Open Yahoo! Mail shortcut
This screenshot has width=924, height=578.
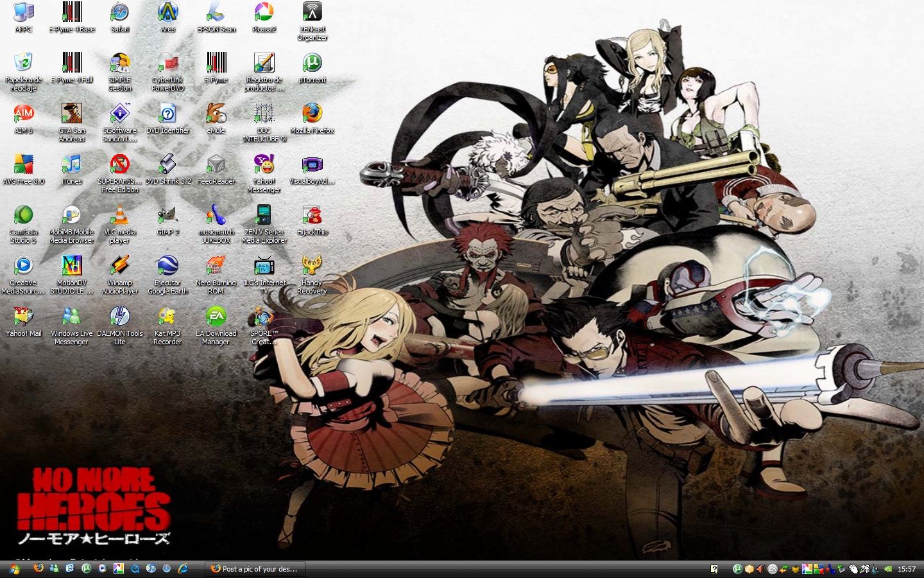[x=24, y=322]
